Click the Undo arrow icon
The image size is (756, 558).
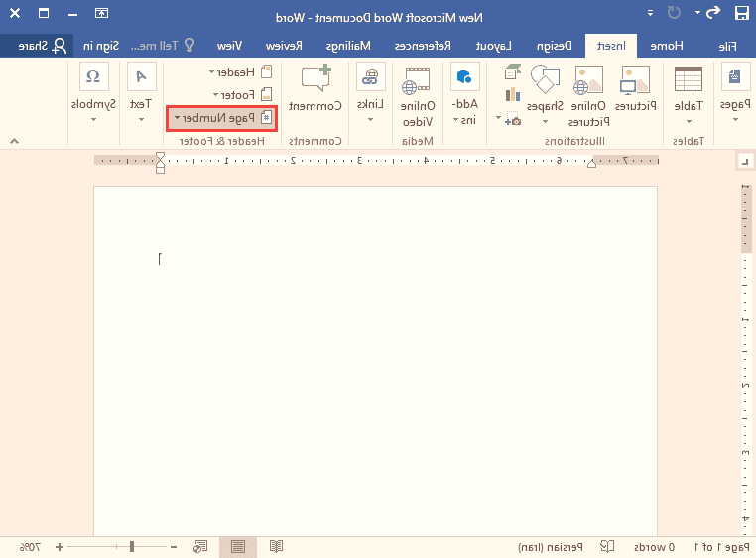[713, 13]
